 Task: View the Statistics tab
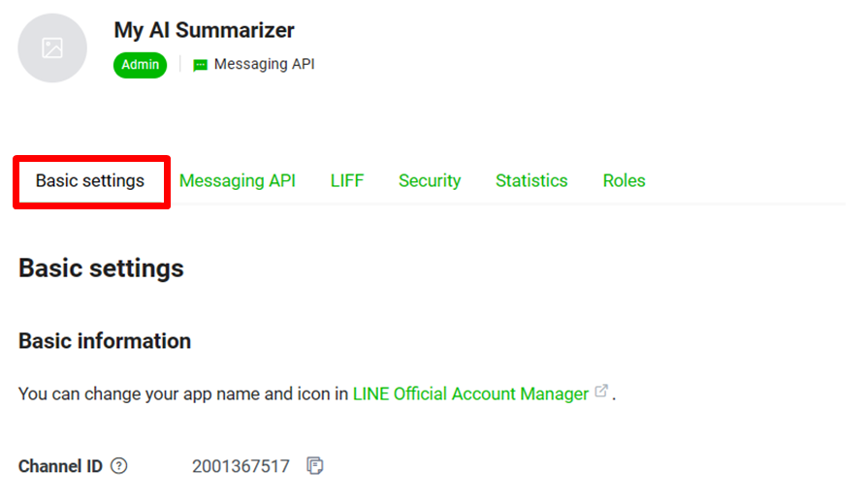tap(531, 180)
